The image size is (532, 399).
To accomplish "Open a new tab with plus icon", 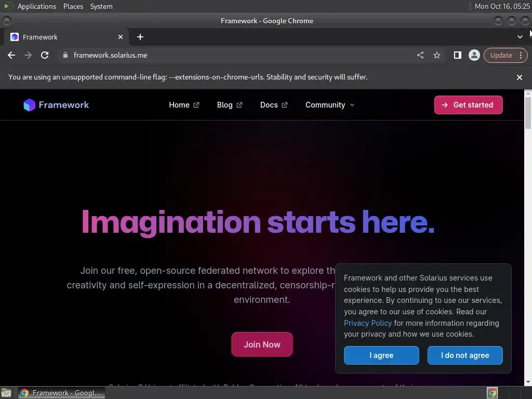I will click(x=140, y=37).
